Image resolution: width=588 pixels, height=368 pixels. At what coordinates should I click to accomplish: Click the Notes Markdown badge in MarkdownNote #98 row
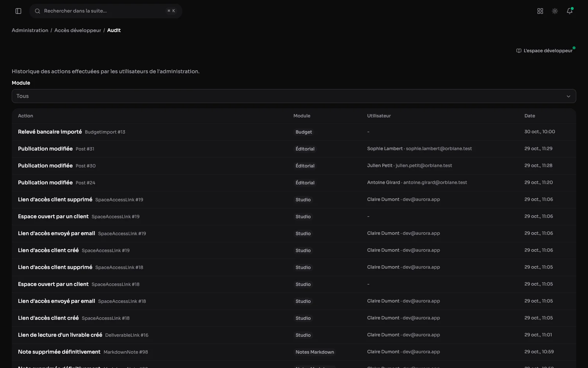(x=315, y=352)
